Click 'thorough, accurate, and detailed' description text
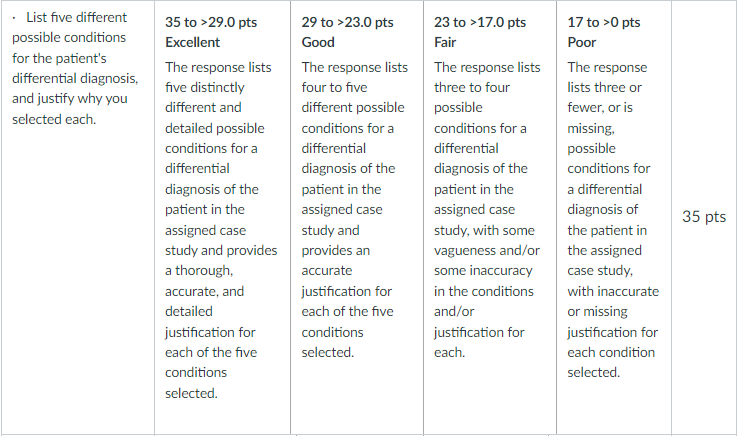This screenshot has width=740, height=436. click(x=205, y=291)
